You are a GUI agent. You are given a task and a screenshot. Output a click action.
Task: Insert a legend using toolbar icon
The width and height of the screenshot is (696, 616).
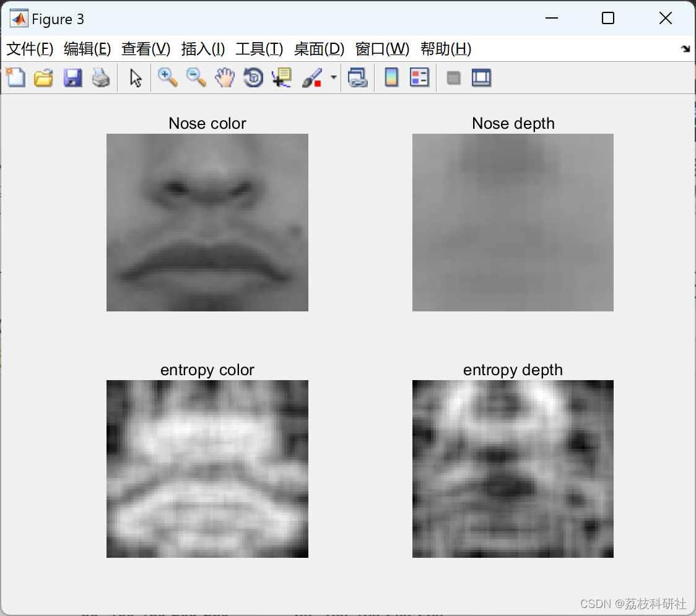click(419, 77)
